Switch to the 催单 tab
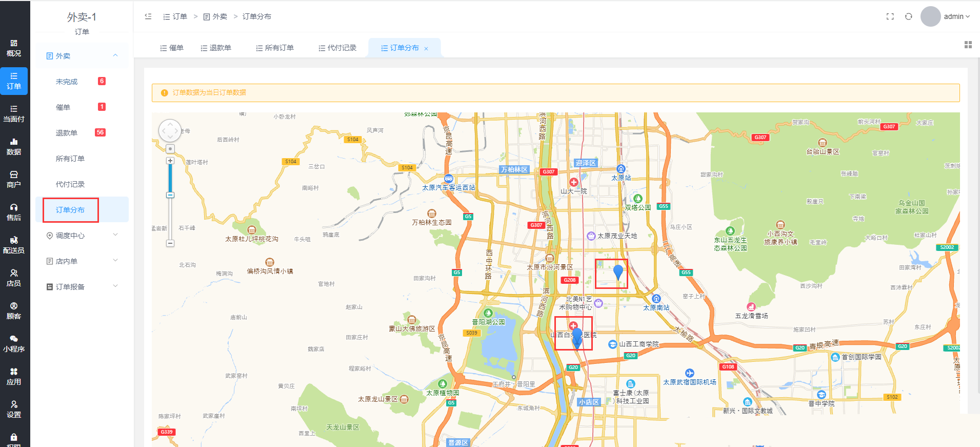The height and width of the screenshot is (447, 980). point(172,48)
